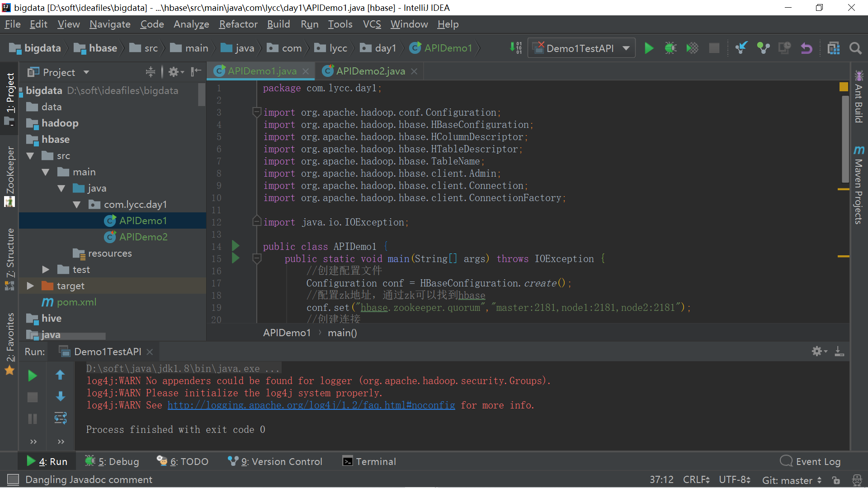Collapse the com.lycc.day1 package node

coord(77,205)
